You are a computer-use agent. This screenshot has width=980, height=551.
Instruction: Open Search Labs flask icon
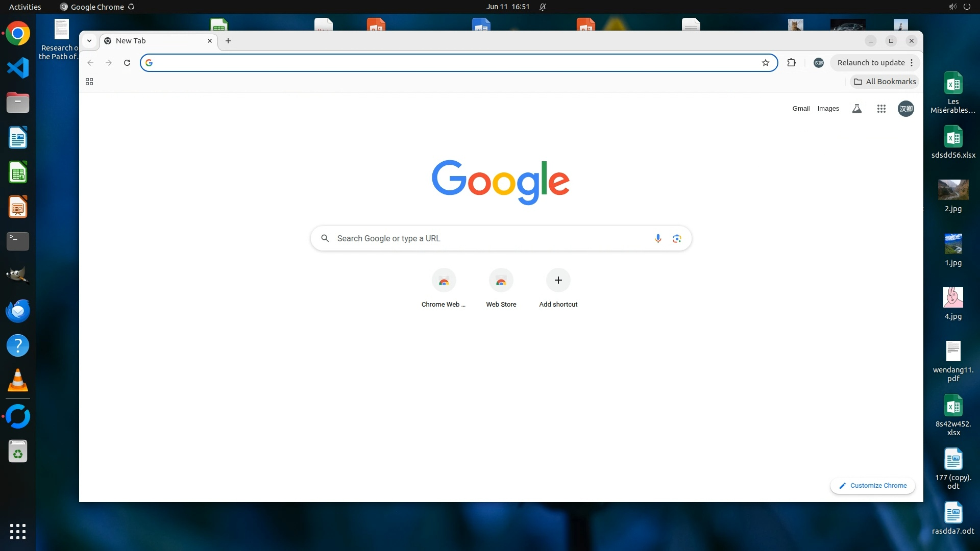pyautogui.click(x=857, y=109)
